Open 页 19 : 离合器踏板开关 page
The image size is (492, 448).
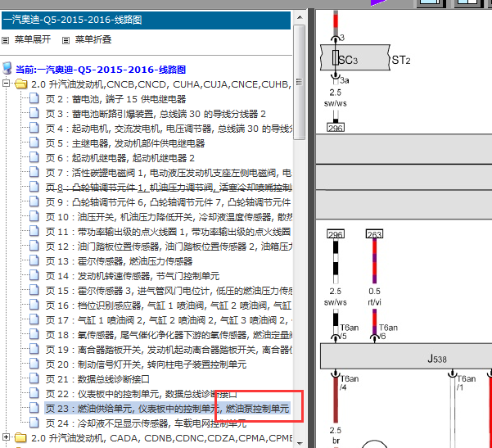point(169,350)
